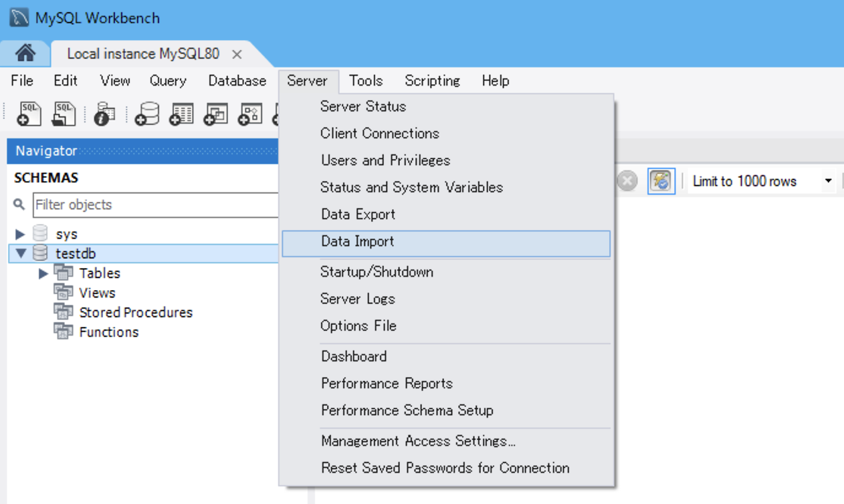
Task: Choose Reset Saved Passwords for Connection
Action: (x=446, y=468)
